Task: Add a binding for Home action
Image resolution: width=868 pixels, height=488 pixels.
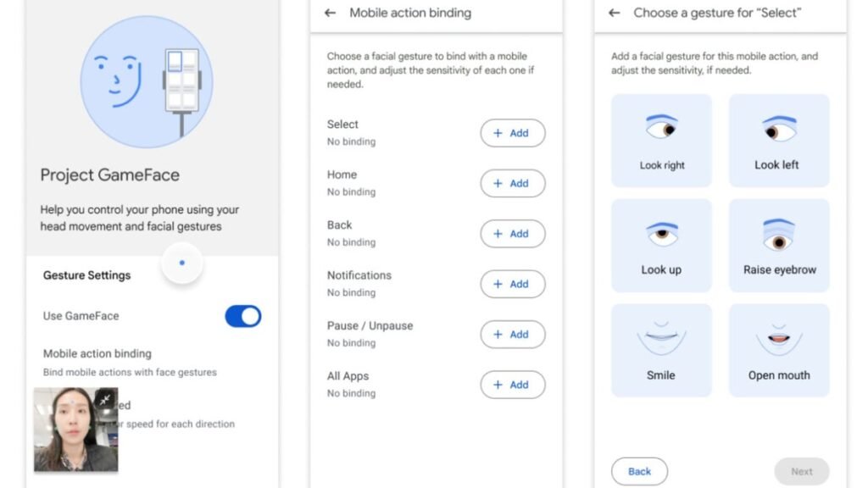Action: click(512, 183)
